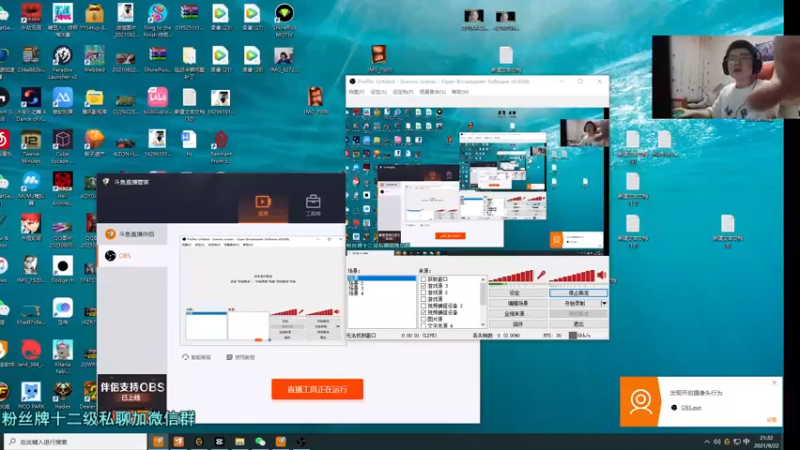
Task: Open the 设定档(P) menu in OBS
Action: pyautogui.click(x=403, y=92)
